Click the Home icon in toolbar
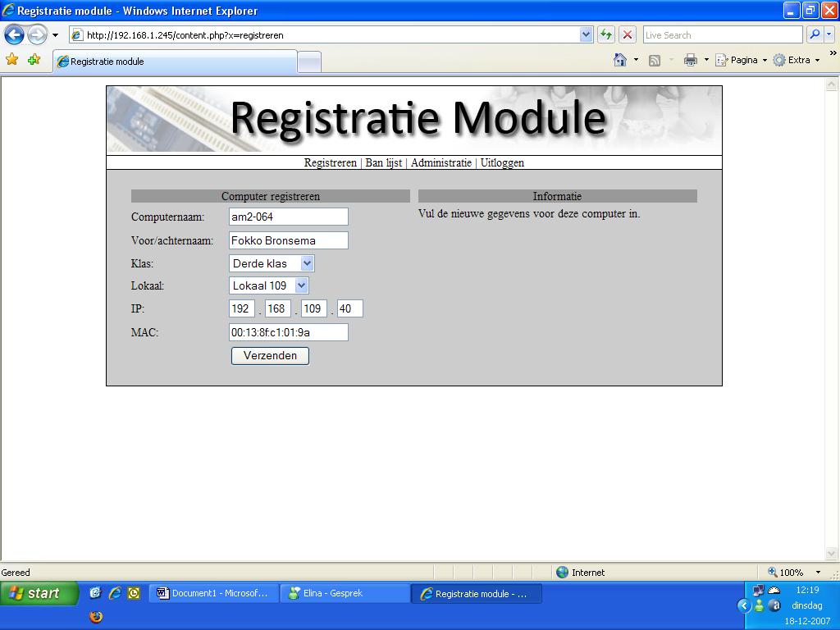840x630 pixels. click(620, 60)
